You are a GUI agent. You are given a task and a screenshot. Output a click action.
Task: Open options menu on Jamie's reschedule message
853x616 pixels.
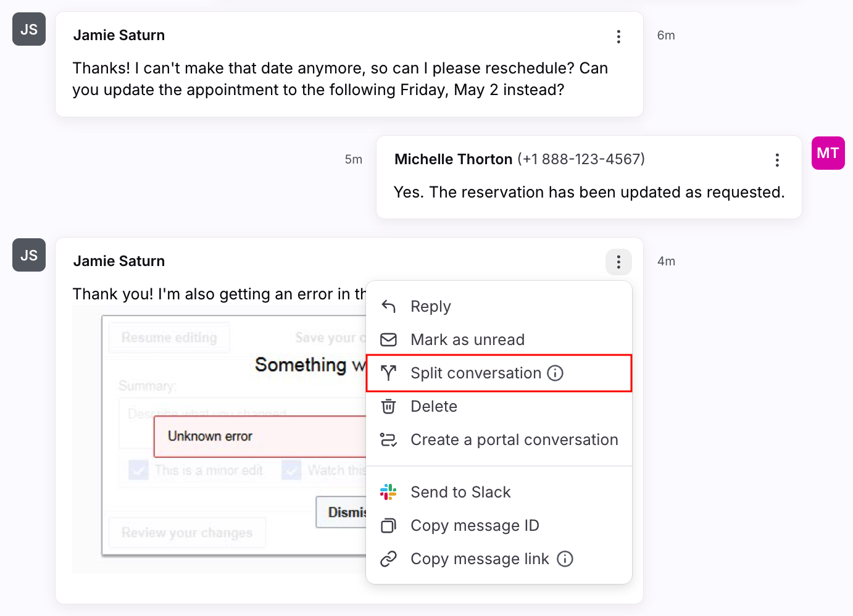coord(618,36)
